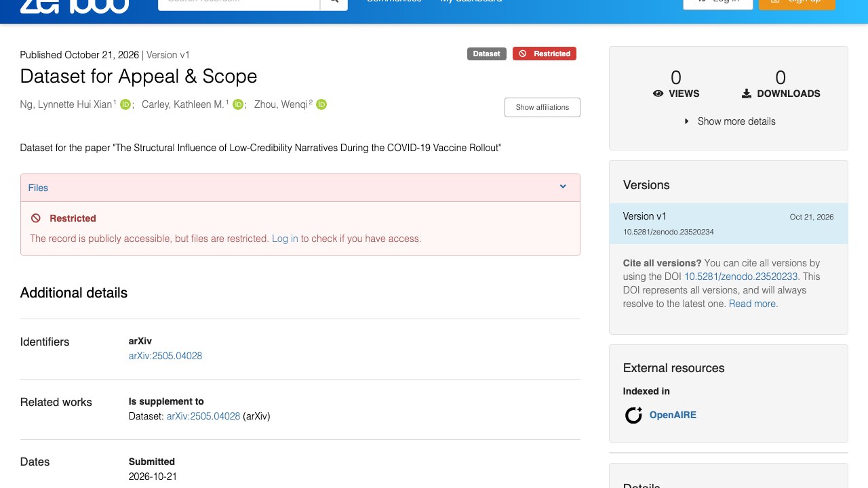Click the dataset description paragraph
868x488 pixels.
click(260, 148)
